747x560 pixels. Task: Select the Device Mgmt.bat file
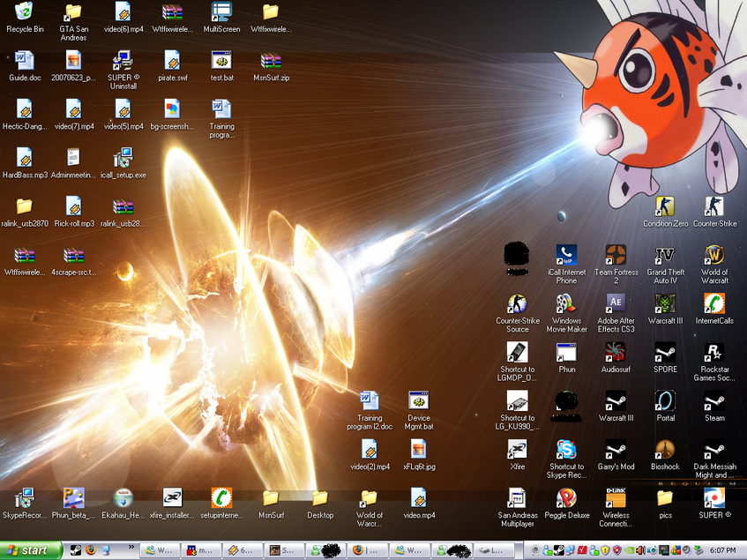pyautogui.click(x=419, y=410)
